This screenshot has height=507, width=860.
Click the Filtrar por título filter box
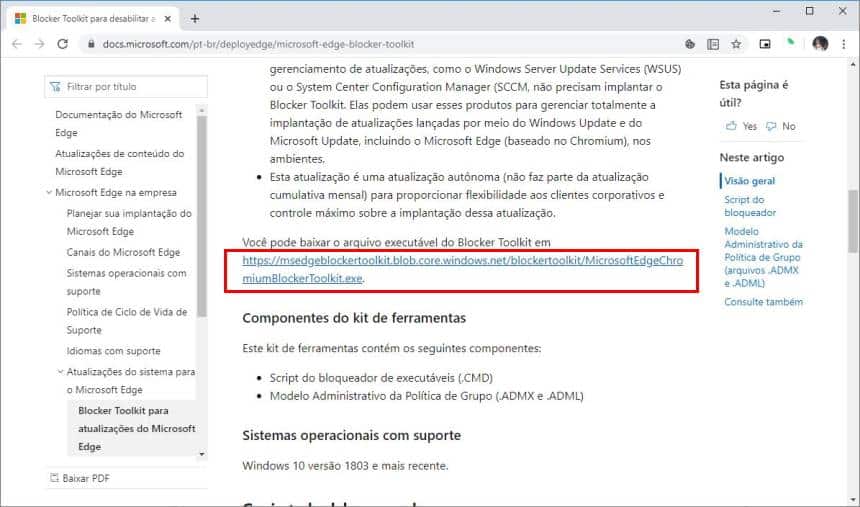point(126,87)
